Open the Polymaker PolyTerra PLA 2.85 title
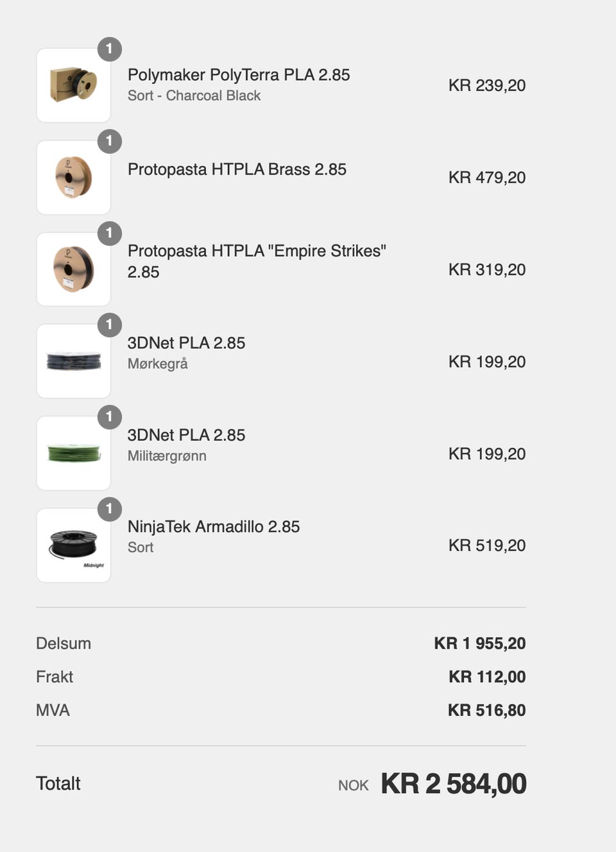Viewport: 616px width, 852px height. (x=239, y=75)
